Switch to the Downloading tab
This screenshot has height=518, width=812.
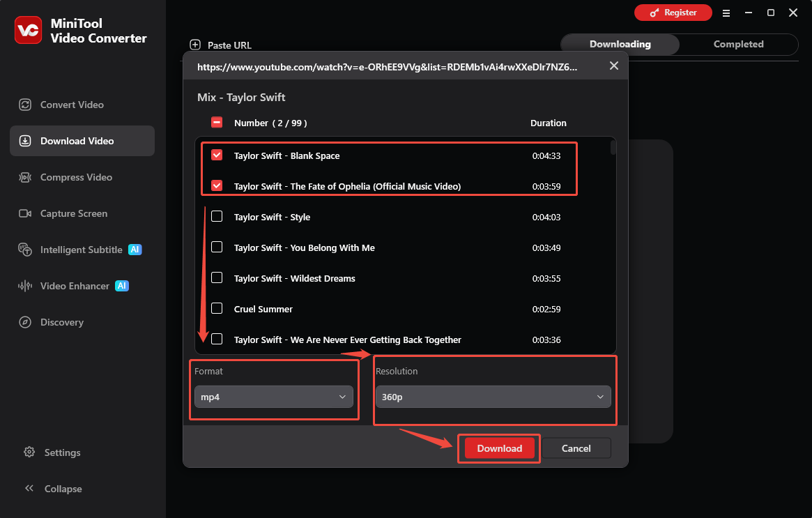(620, 44)
